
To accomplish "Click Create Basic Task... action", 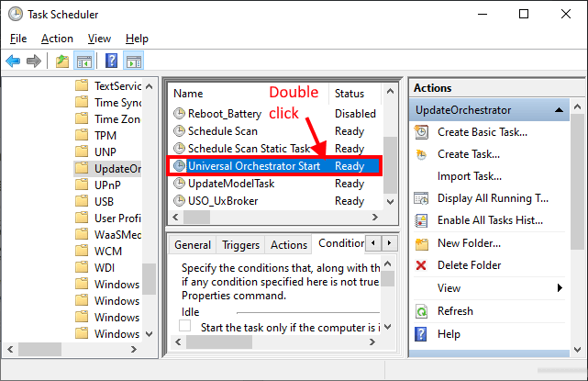I will (x=483, y=132).
